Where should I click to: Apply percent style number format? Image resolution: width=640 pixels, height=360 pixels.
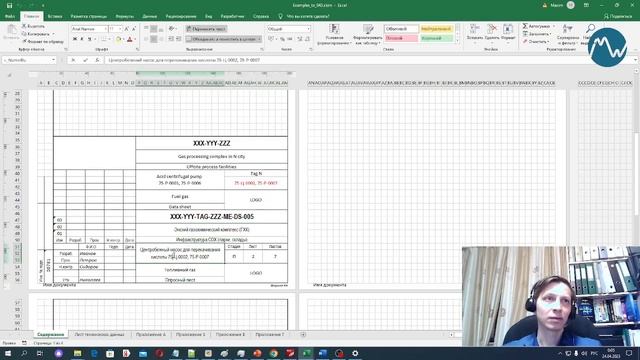click(x=282, y=39)
